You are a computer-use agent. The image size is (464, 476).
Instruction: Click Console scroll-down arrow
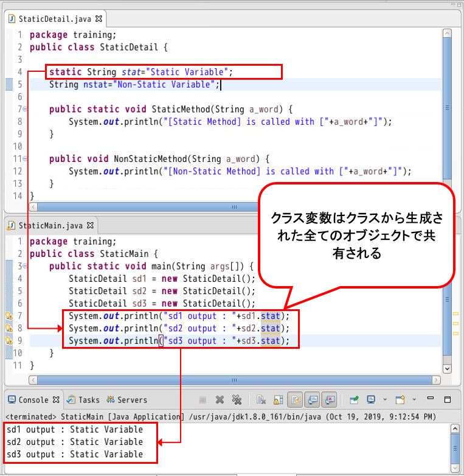[455, 468]
